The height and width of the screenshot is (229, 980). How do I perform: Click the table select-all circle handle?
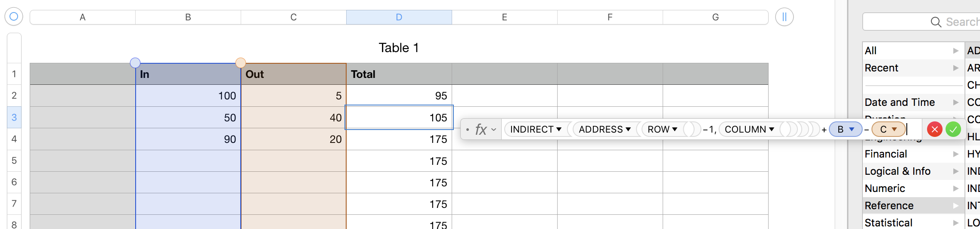pyautogui.click(x=14, y=17)
